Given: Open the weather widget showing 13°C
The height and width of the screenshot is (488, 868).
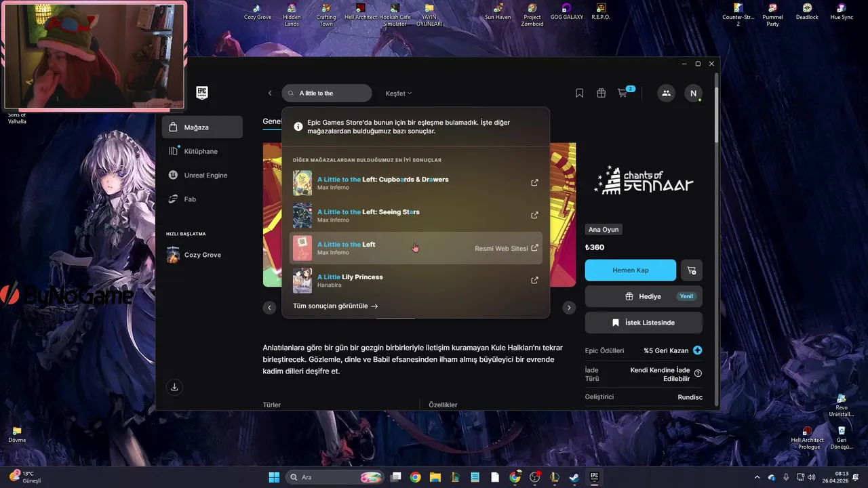Looking at the screenshot, I should coord(26,477).
